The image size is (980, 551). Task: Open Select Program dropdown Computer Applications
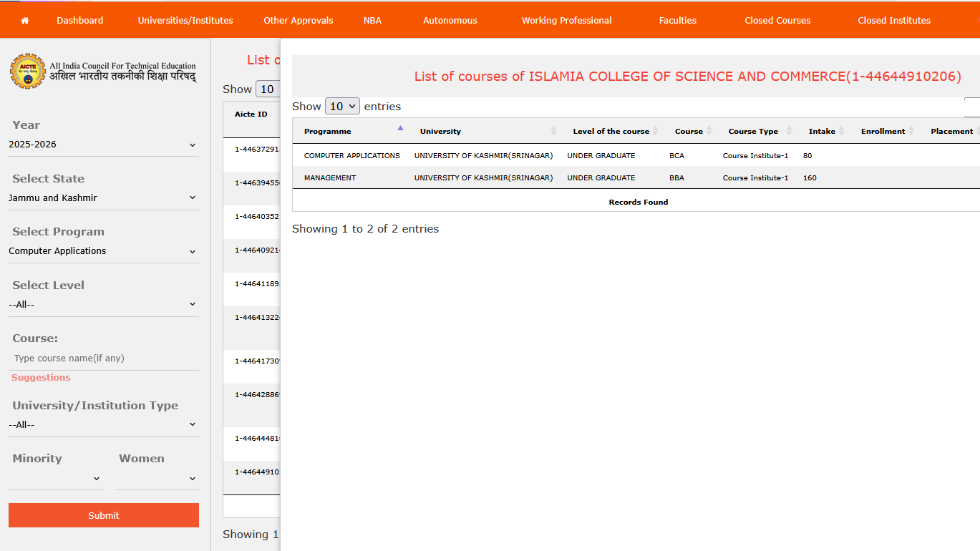pos(102,251)
